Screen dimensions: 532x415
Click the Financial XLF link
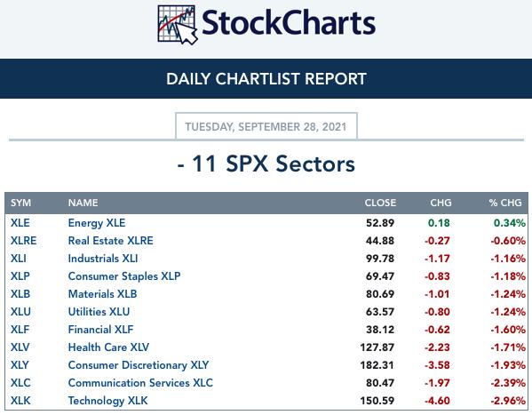tap(100, 330)
